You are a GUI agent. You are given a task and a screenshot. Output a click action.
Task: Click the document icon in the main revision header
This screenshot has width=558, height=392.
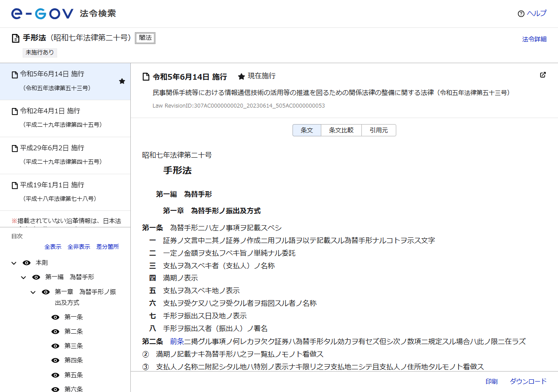click(146, 77)
